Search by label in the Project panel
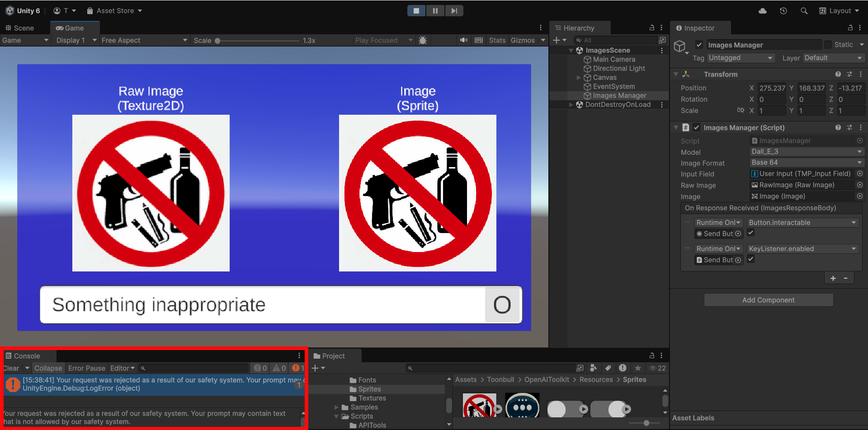Image resolution: width=868 pixels, height=430 pixels. 608,368
